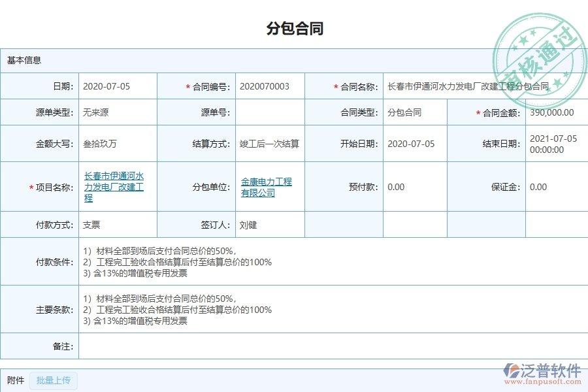This screenshot has height=392, width=588.
Task: Click the 附件 attachments row label
Action: 14,380
